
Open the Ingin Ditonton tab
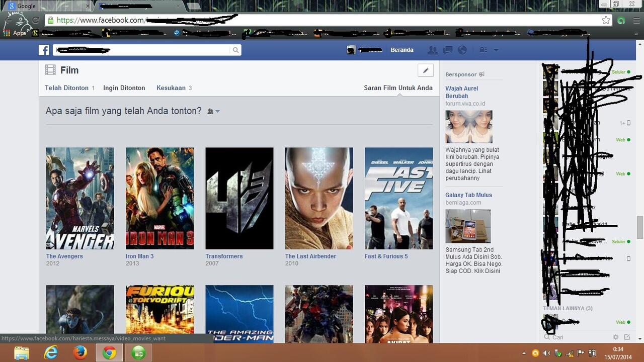124,87
